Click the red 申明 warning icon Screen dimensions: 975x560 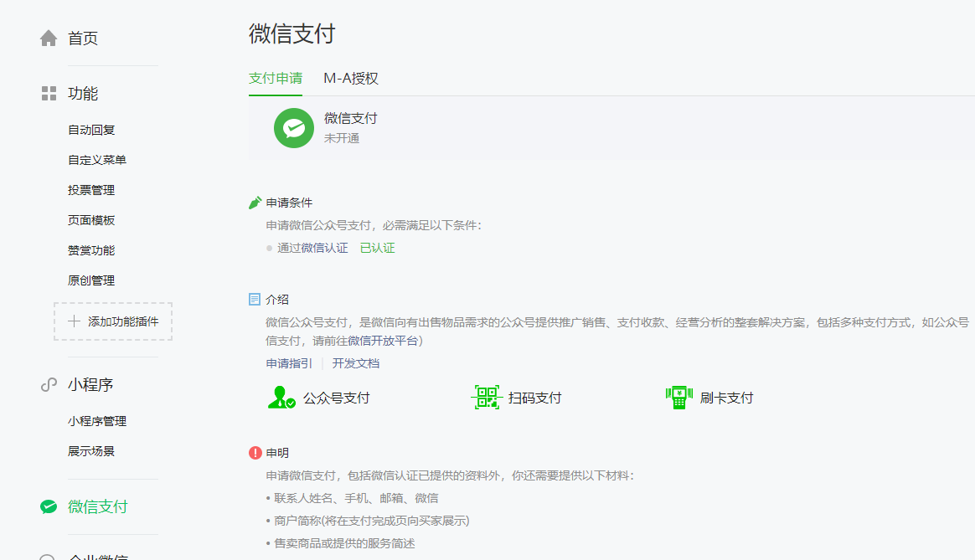click(255, 453)
